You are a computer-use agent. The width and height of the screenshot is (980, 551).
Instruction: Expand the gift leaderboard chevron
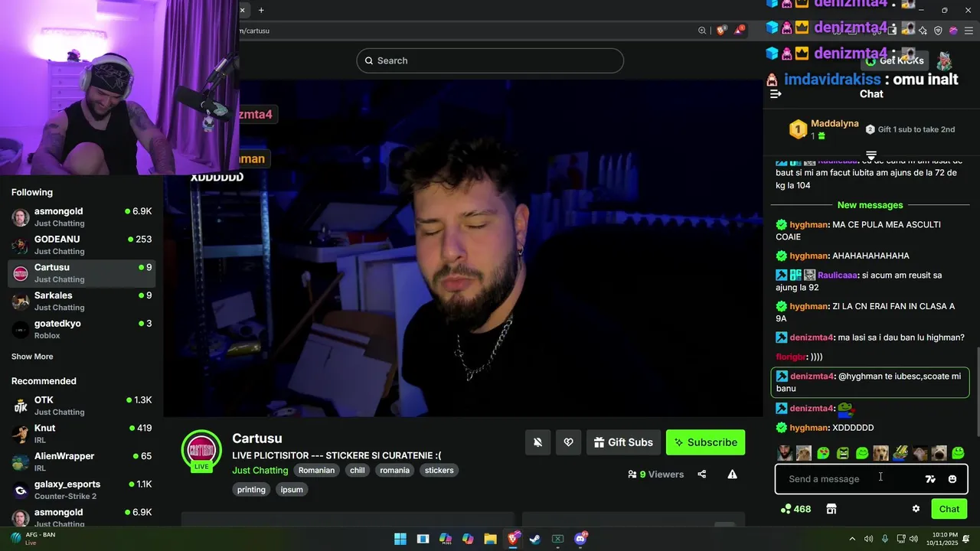(871, 155)
